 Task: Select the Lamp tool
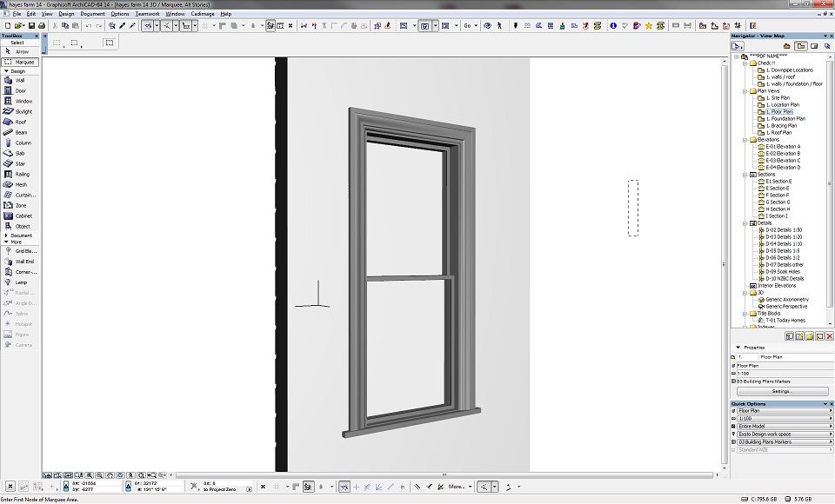click(19, 282)
